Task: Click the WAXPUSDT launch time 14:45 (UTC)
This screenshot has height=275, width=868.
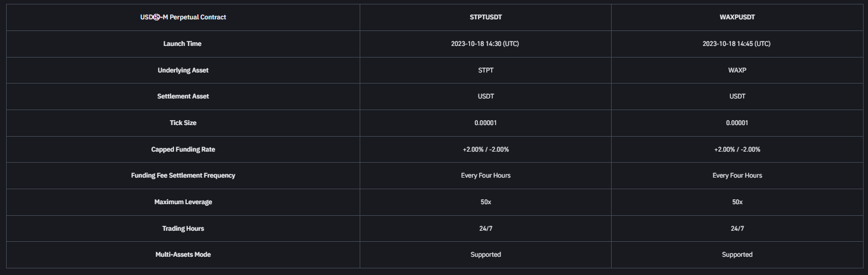Action: tap(737, 44)
